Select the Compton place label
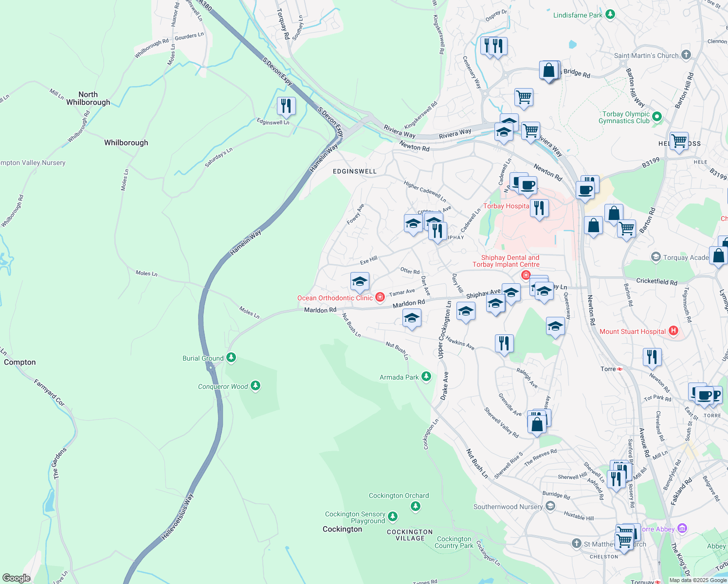This screenshot has height=584, width=728. [20, 362]
